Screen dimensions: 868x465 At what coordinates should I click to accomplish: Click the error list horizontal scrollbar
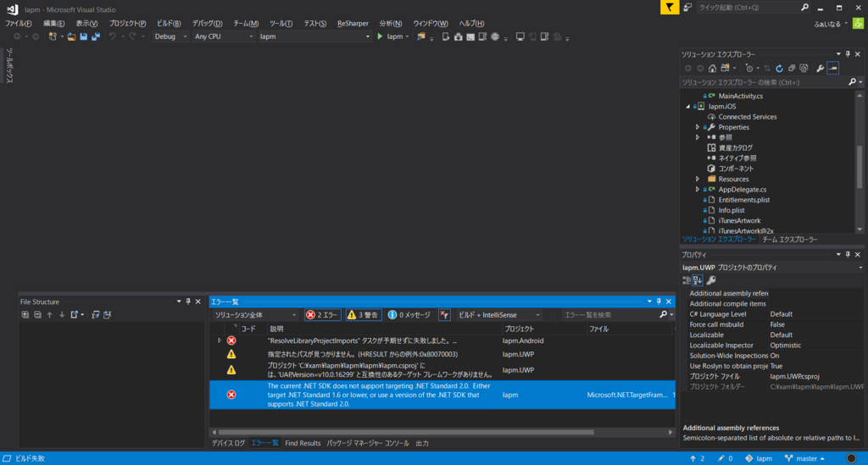click(406, 432)
